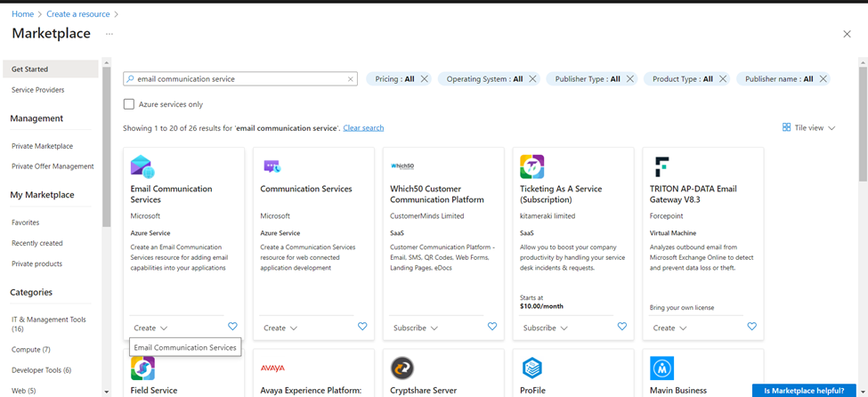
Task: Open Private Offer Management
Action: 53,166
